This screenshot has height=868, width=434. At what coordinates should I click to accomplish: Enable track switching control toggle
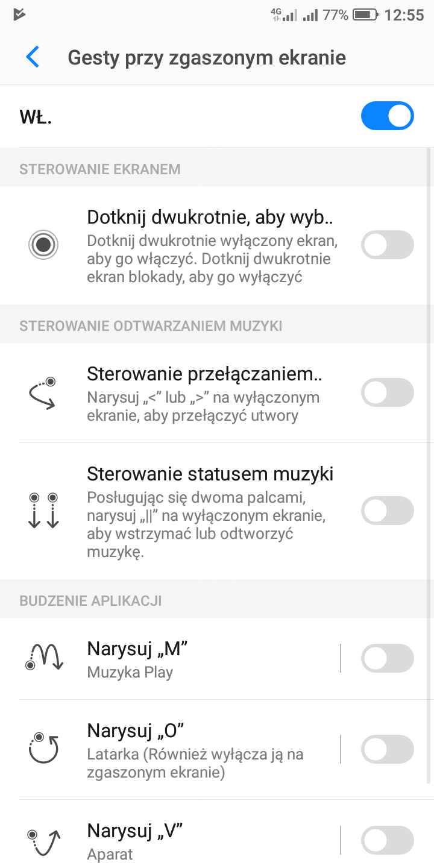[x=387, y=393]
